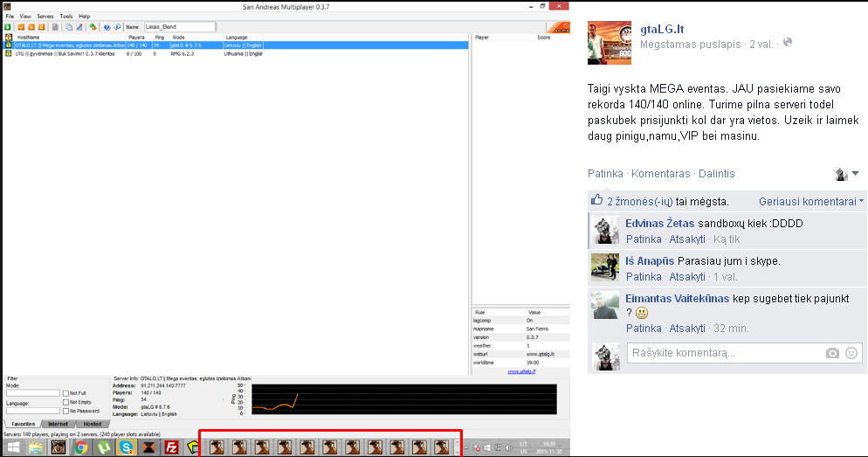
Task: Open the www.gtalg.lt link in server info
Action: pyautogui.click(x=521, y=371)
